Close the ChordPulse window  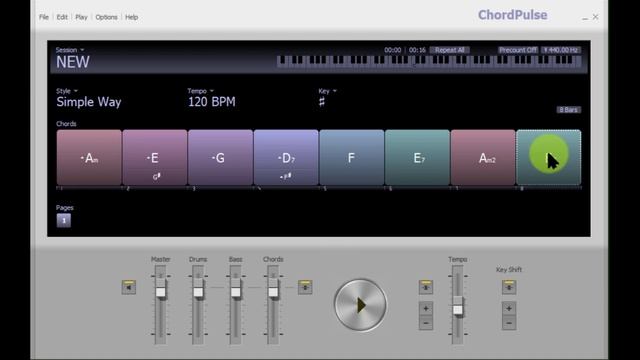(x=596, y=17)
